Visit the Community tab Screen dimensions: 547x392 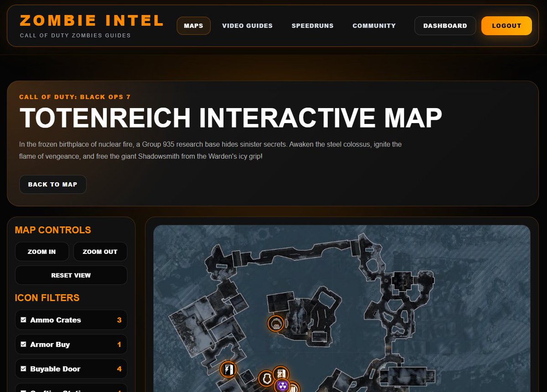374,26
